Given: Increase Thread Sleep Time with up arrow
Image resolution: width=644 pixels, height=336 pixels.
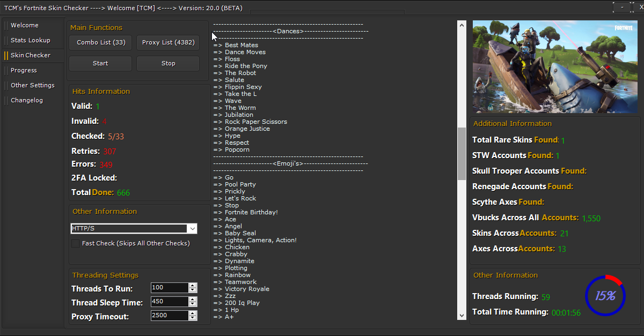Looking at the screenshot, I should coord(193,300).
